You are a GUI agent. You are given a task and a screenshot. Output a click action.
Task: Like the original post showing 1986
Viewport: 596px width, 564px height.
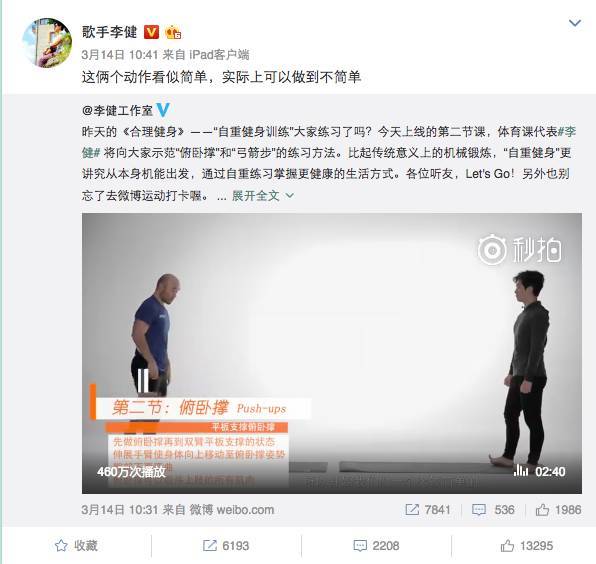[558, 509]
